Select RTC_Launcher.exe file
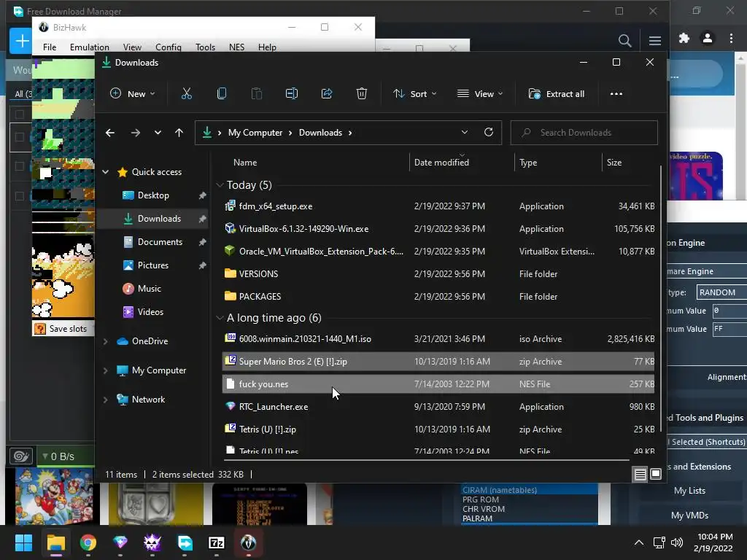Viewport: 747px width, 560px height. click(x=438, y=407)
